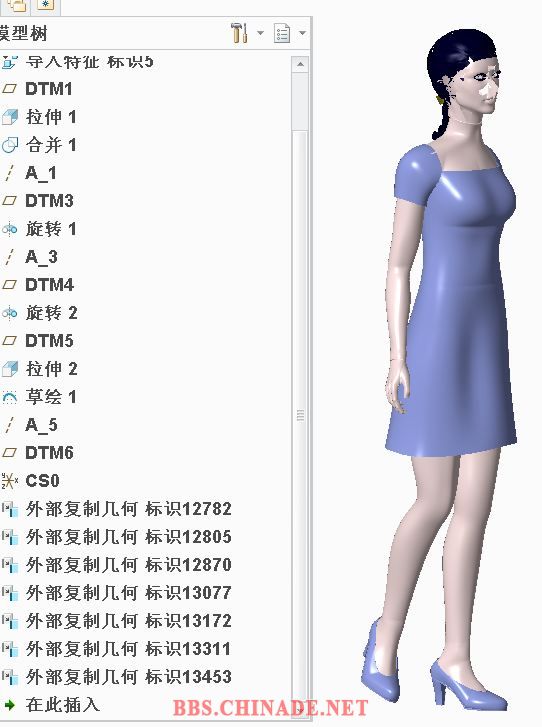
Task: Click the extrude icon of 拉伸 1
Action: pyautogui.click(x=10, y=117)
